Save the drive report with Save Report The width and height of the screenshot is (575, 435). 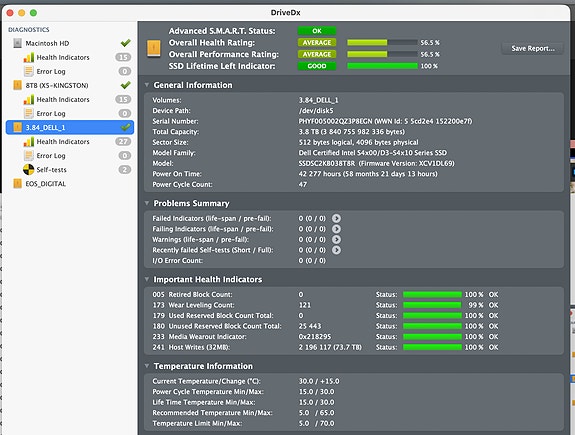point(532,48)
